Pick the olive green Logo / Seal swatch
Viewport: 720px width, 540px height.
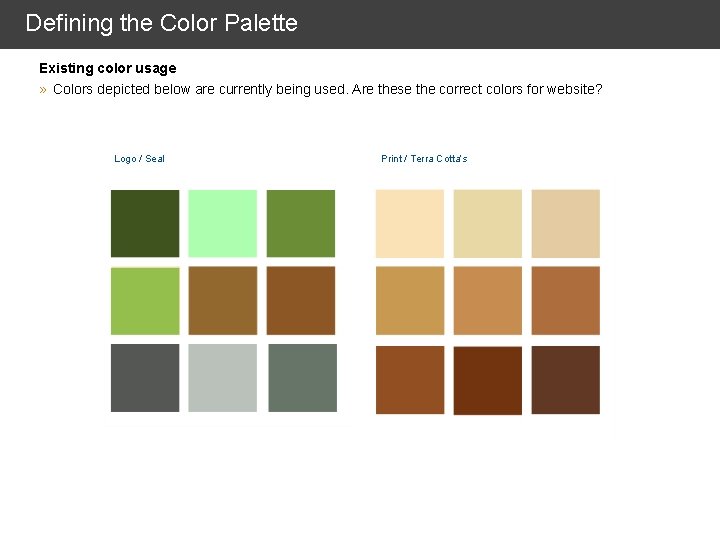pos(301,223)
